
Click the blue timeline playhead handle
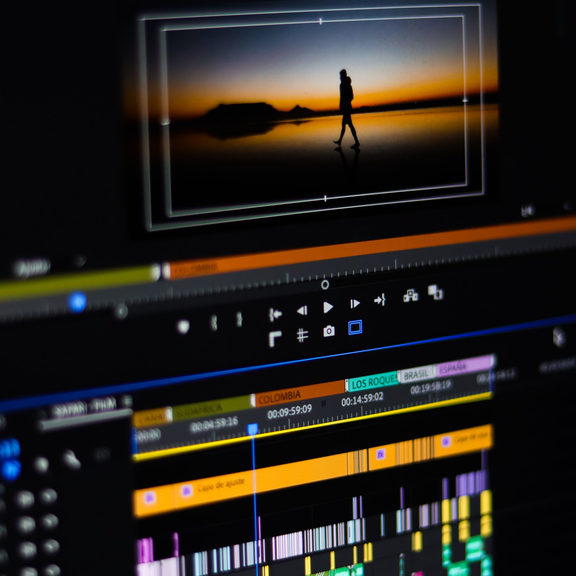[x=252, y=429]
